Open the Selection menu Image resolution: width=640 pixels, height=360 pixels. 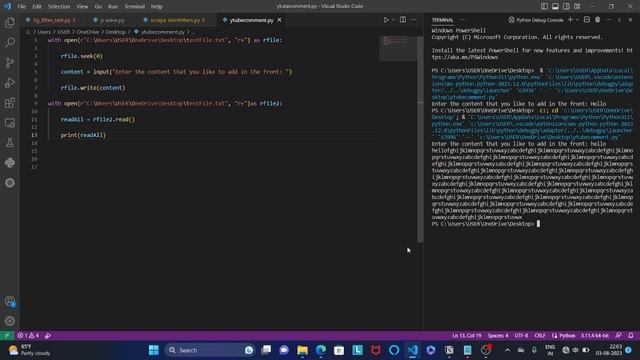pos(59,7)
